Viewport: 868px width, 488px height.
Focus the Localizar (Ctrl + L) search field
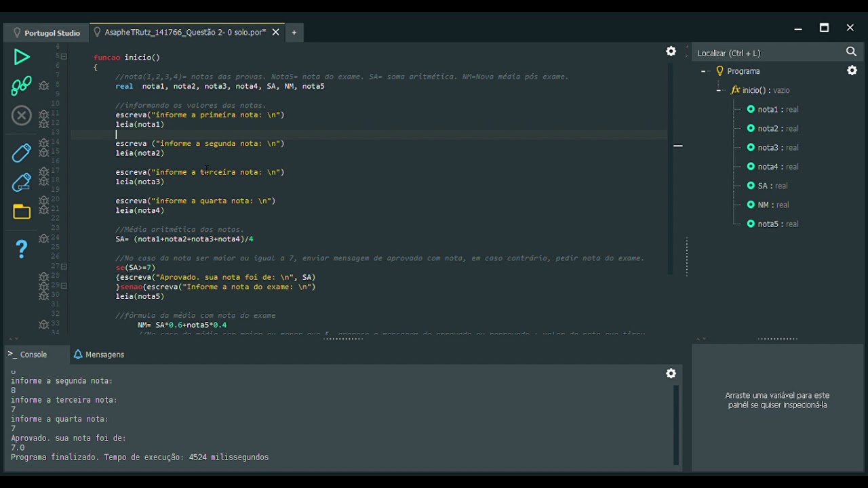pyautogui.click(x=769, y=53)
